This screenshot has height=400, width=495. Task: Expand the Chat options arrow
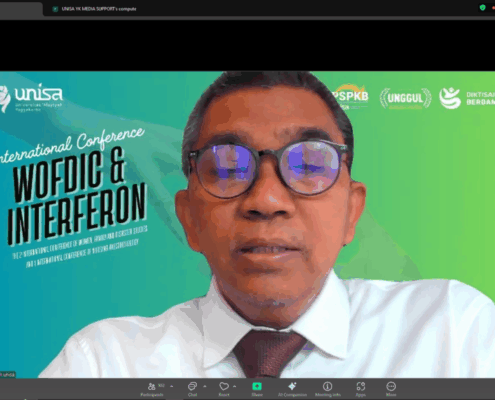[x=205, y=386]
